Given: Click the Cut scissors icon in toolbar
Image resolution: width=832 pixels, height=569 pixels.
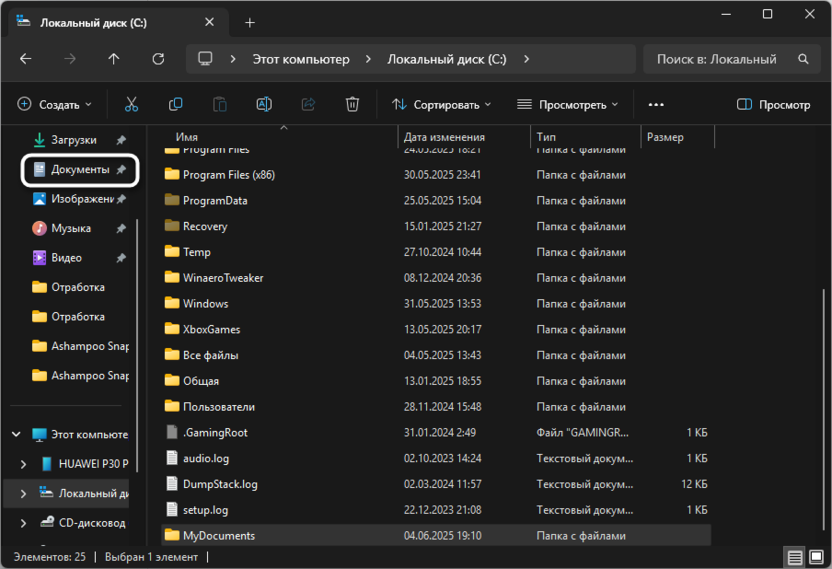Looking at the screenshot, I should (x=131, y=104).
